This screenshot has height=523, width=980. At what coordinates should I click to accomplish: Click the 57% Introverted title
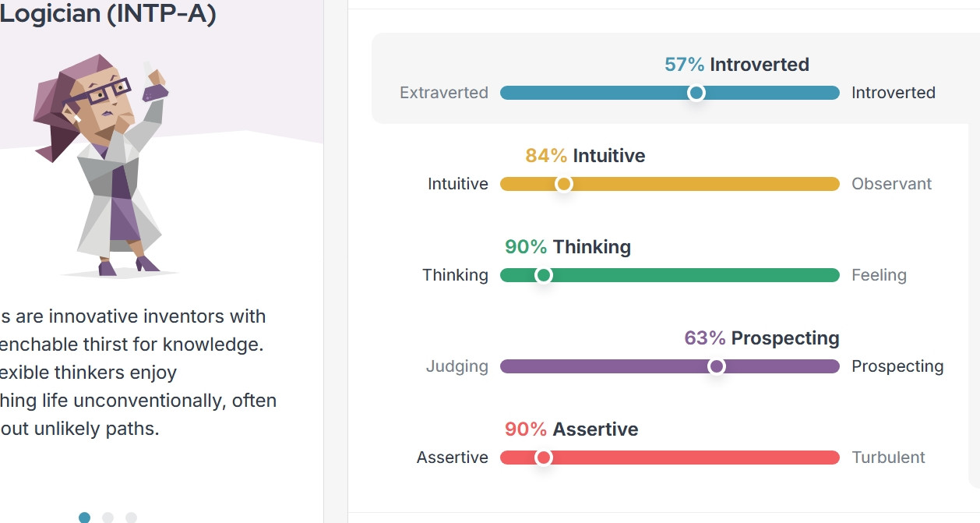pyautogui.click(x=736, y=65)
